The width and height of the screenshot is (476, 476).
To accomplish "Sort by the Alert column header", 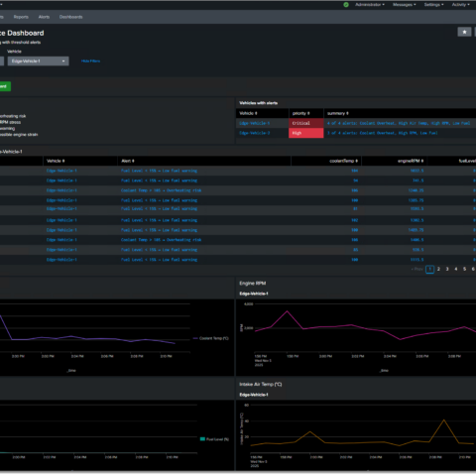I will 128,161.
